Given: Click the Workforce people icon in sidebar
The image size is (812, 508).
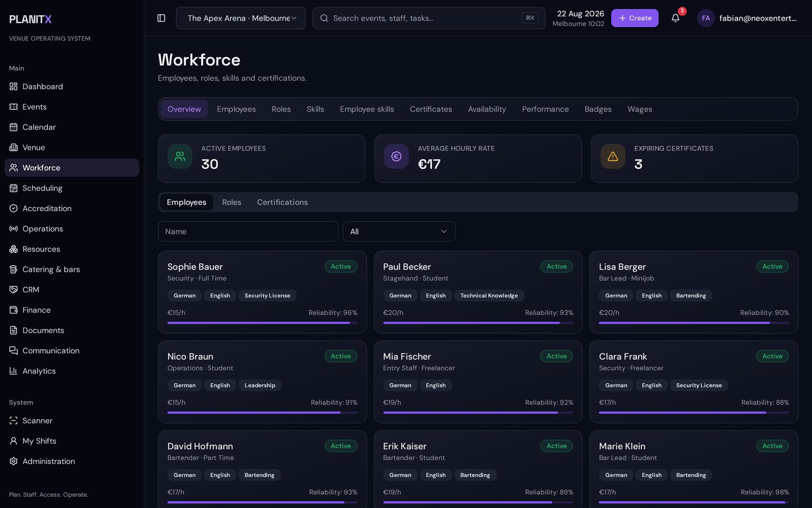Looking at the screenshot, I should coord(14,168).
